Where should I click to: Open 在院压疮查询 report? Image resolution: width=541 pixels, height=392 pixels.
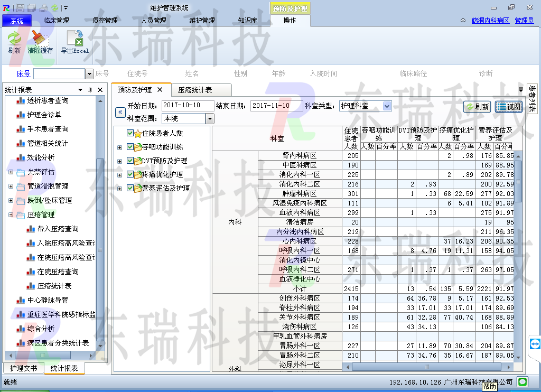point(58,272)
